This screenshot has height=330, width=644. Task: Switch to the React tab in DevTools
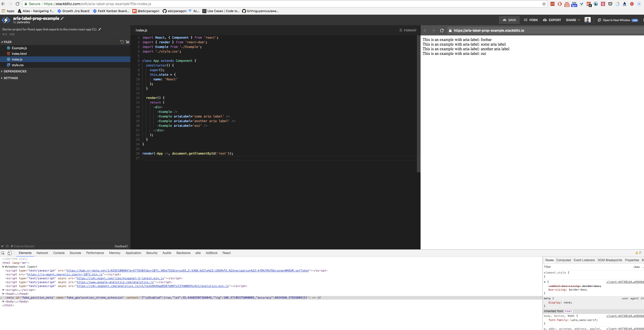226,253
